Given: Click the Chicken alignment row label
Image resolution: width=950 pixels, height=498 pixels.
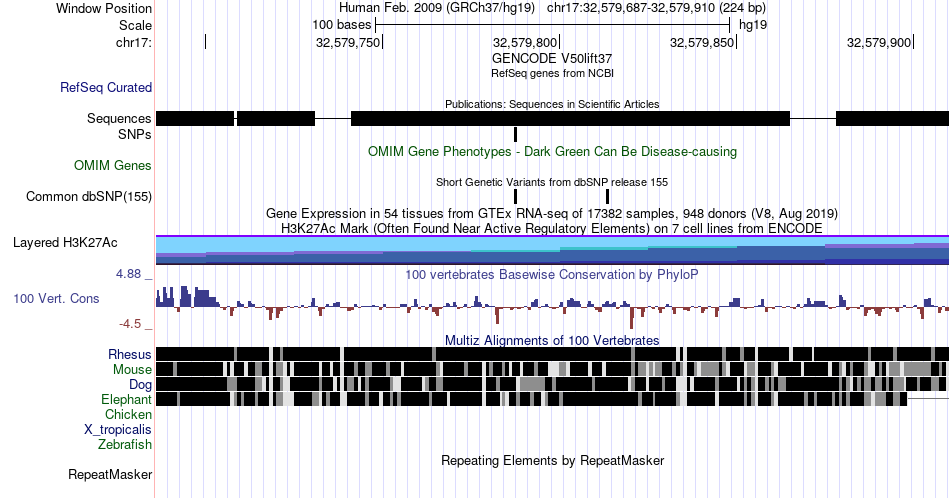Looking at the screenshot, I should [x=128, y=414].
